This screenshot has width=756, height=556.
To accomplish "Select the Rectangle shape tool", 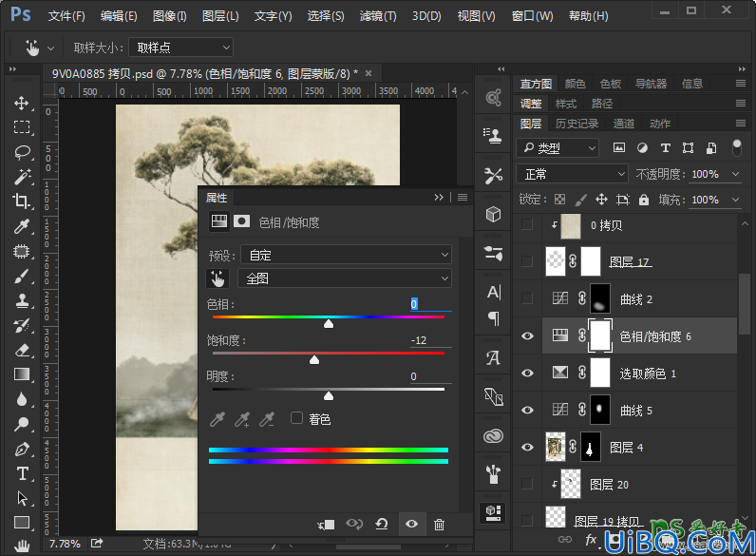I will (x=22, y=523).
